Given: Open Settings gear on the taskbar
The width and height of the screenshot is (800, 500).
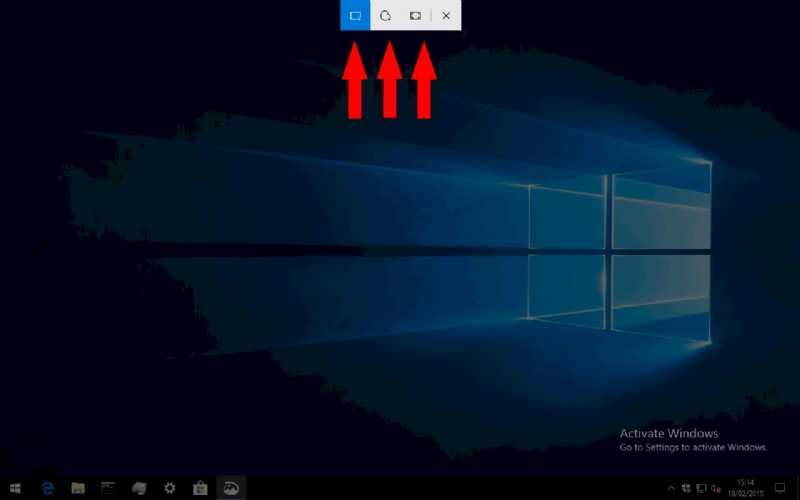Looking at the screenshot, I should (x=169, y=488).
